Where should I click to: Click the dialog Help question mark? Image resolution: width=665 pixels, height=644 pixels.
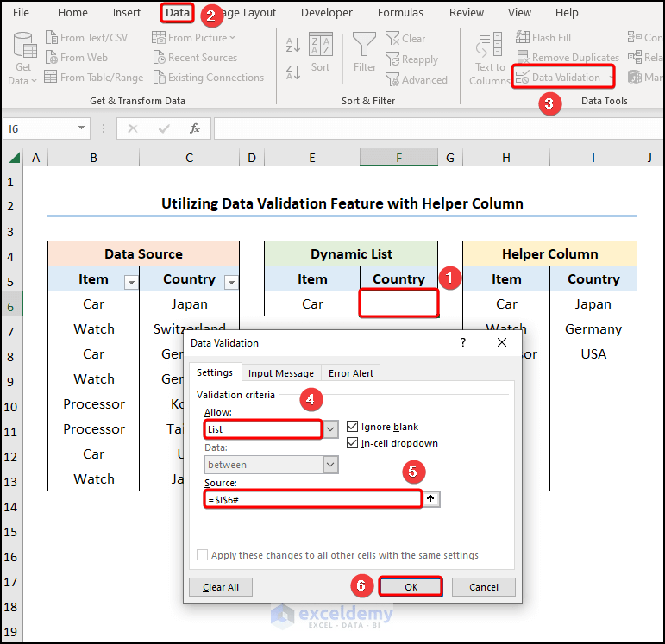tap(463, 342)
